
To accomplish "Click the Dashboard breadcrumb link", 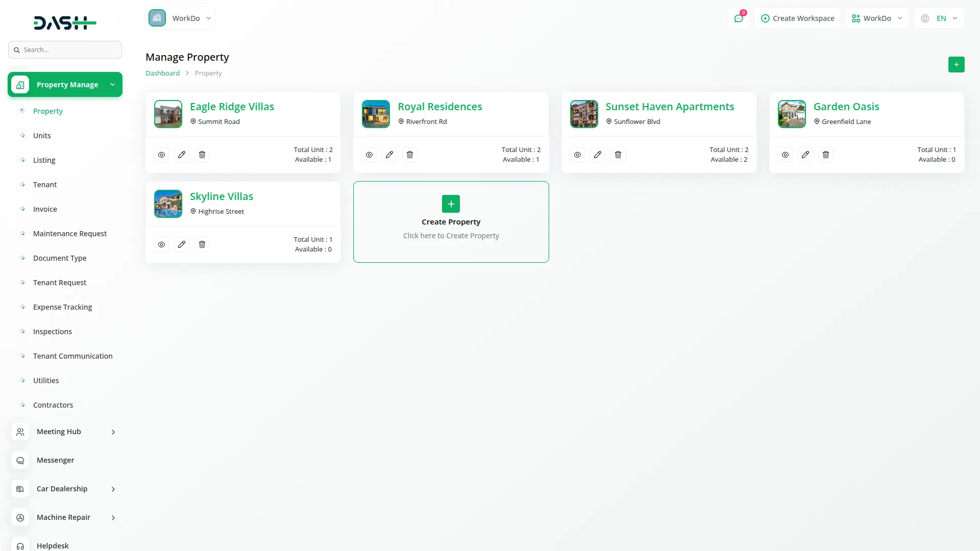I will click(x=162, y=73).
